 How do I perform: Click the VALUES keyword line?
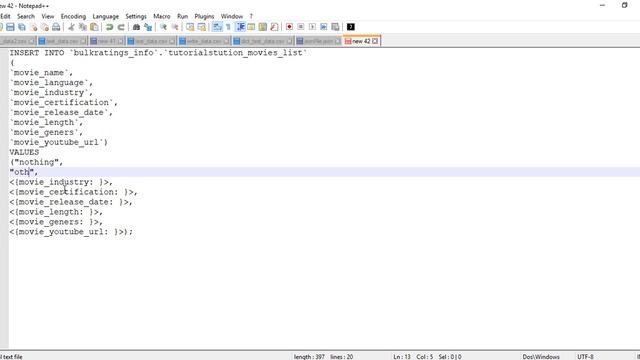point(24,152)
